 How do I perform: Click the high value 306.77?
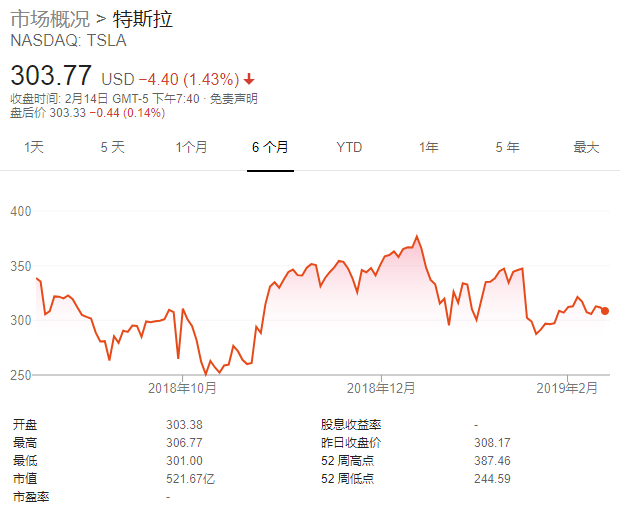tap(184, 443)
